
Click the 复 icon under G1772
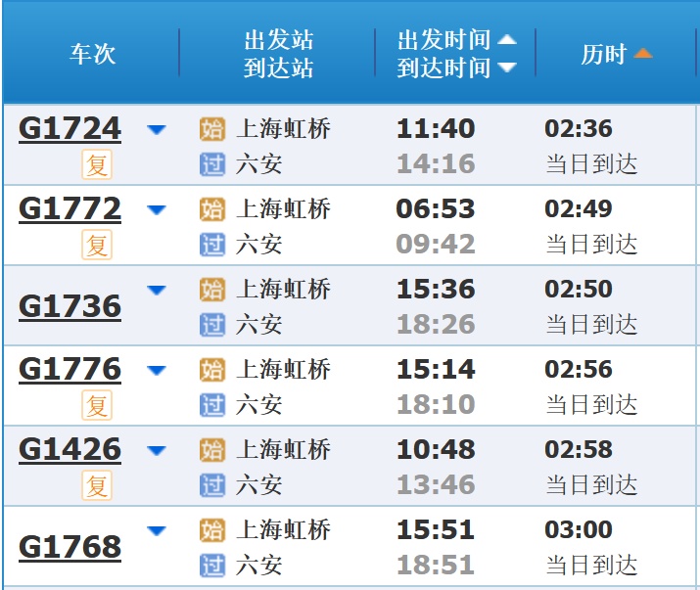97,246
